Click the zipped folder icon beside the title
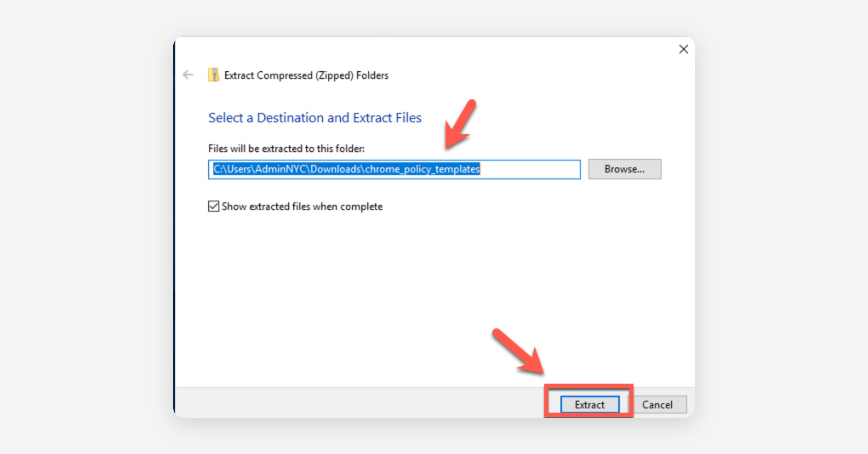 point(213,75)
